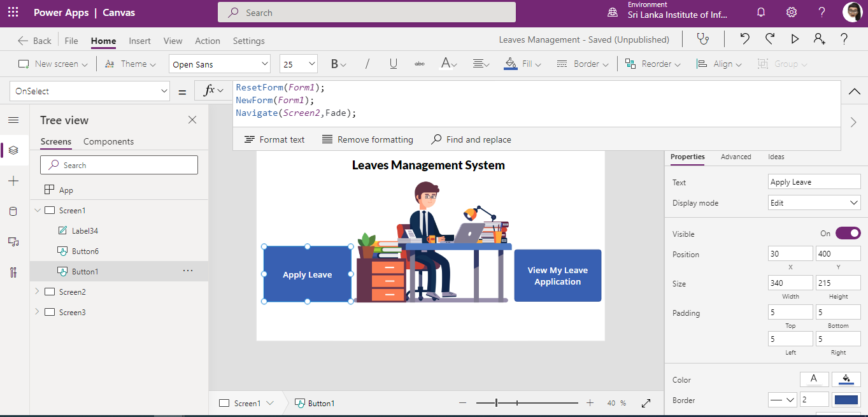Toggle italic text formatting
This screenshot has width=868, height=417.
tap(367, 64)
